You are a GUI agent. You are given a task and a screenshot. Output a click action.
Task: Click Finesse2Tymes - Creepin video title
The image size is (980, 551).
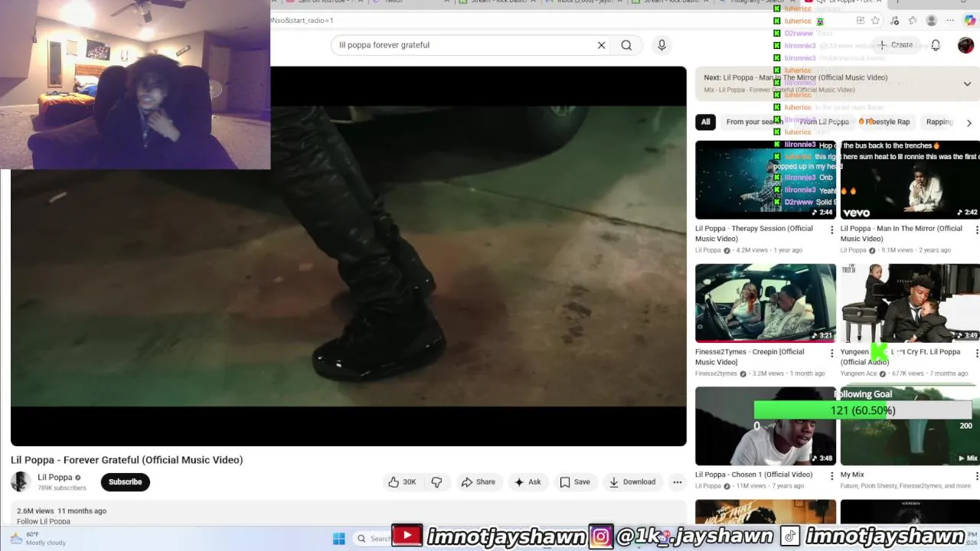pos(750,357)
